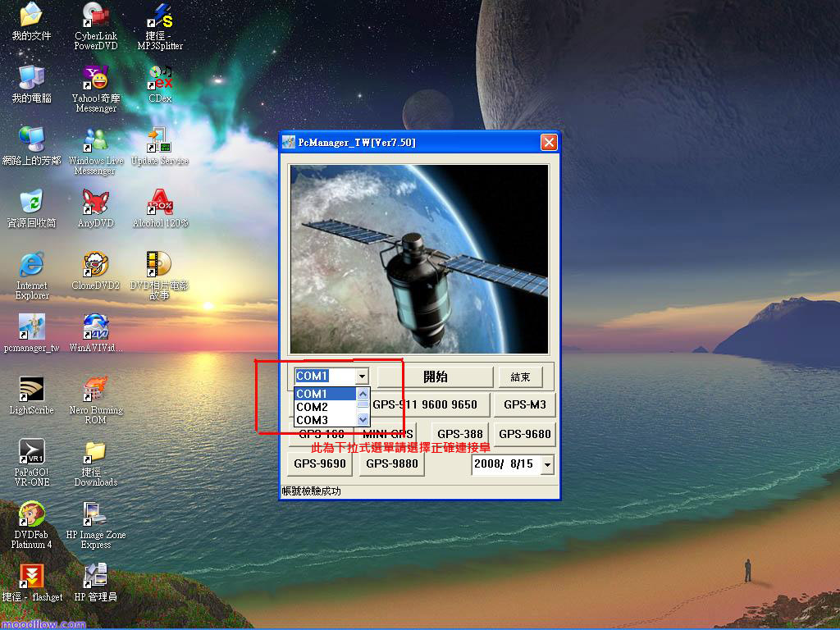Open the 2008/8/15 date picker dropdown
Screen dimensions: 840x630
pyautogui.click(x=547, y=465)
